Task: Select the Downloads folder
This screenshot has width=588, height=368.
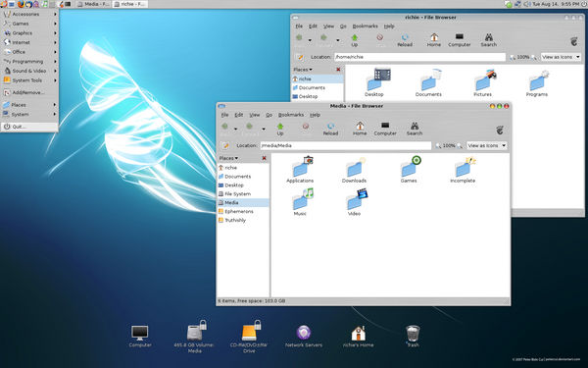Action: coord(354,170)
